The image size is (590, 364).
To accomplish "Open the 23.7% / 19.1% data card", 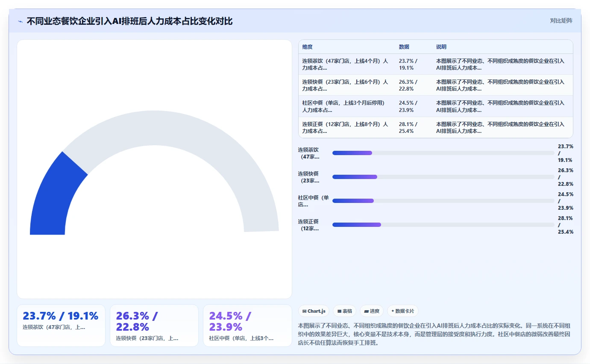I will (x=61, y=326).
